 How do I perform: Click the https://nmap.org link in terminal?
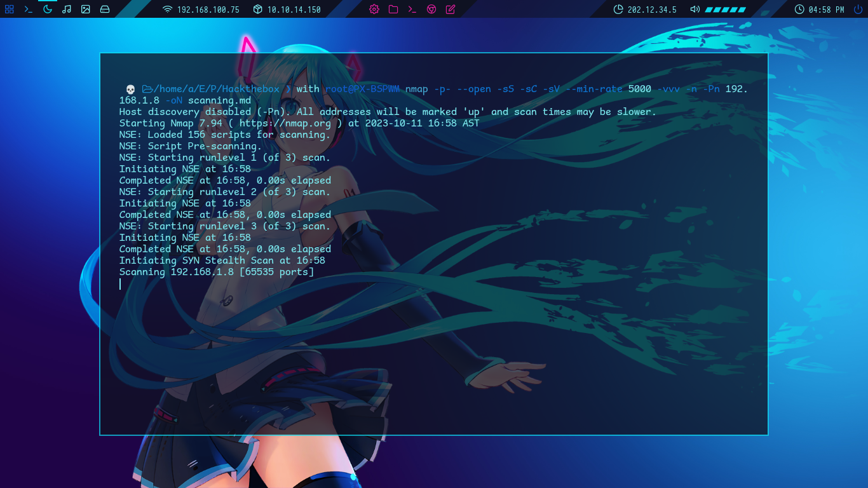285,123
